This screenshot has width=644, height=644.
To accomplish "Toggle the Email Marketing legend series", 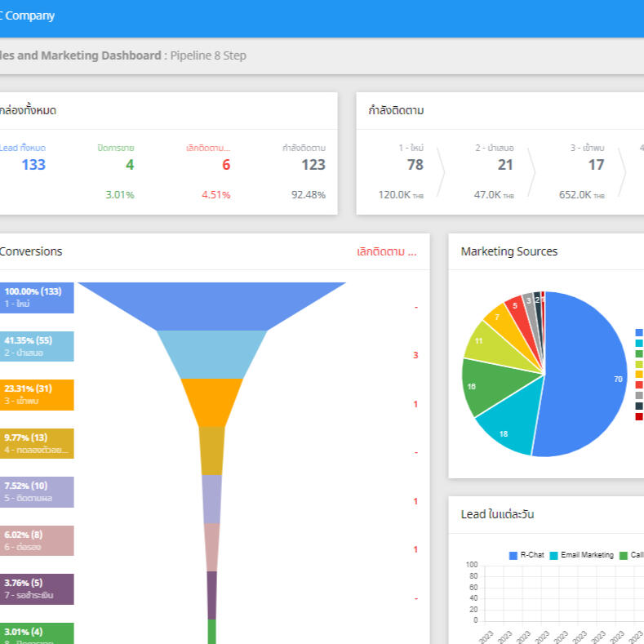I will 581,555.
